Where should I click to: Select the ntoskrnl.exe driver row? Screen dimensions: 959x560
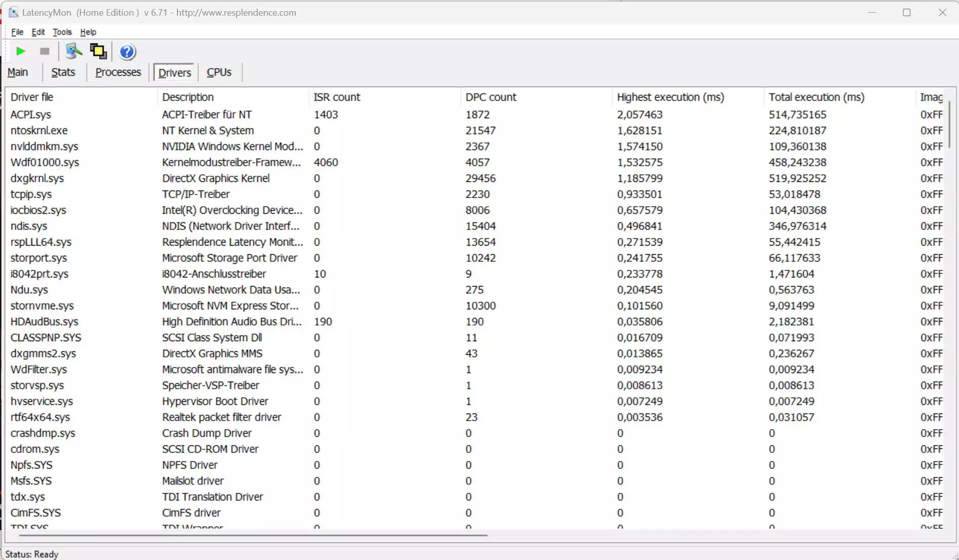coord(475,130)
